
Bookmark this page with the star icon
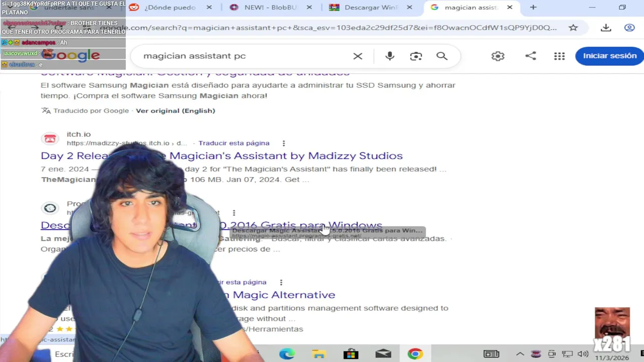573,28
